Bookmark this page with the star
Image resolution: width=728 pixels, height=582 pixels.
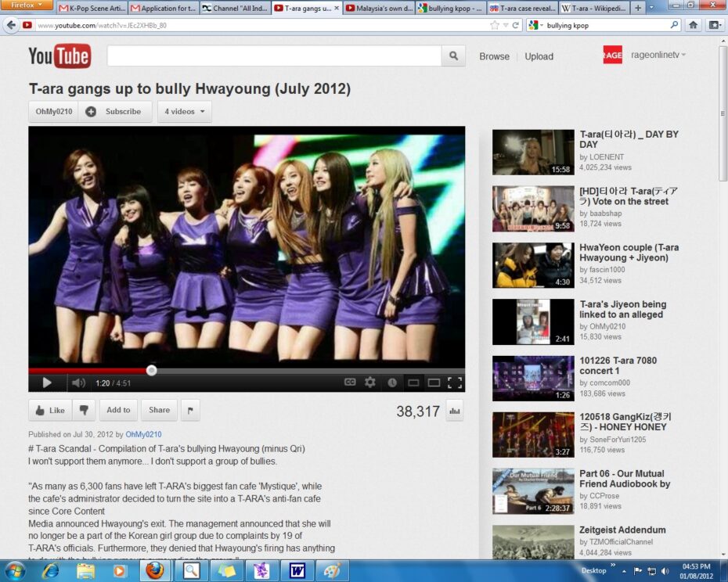click(x=494, y=25)
